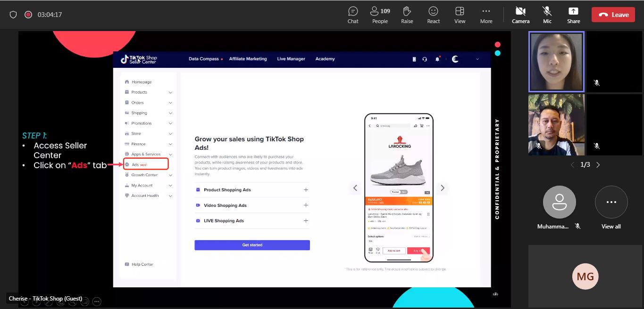Screen dimensions: 644x309
Task: Expand the Promotions sidebar section
Action: point(170,123)
